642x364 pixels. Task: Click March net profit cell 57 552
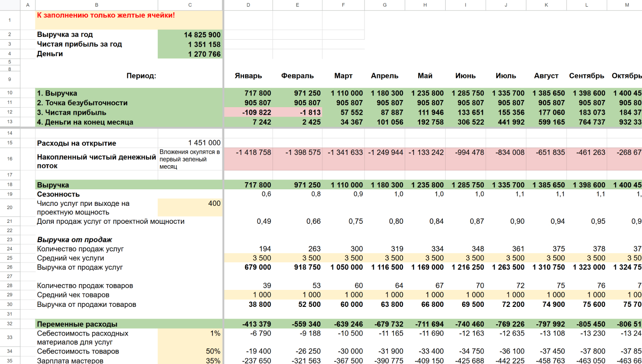click(x=343, y=112)
